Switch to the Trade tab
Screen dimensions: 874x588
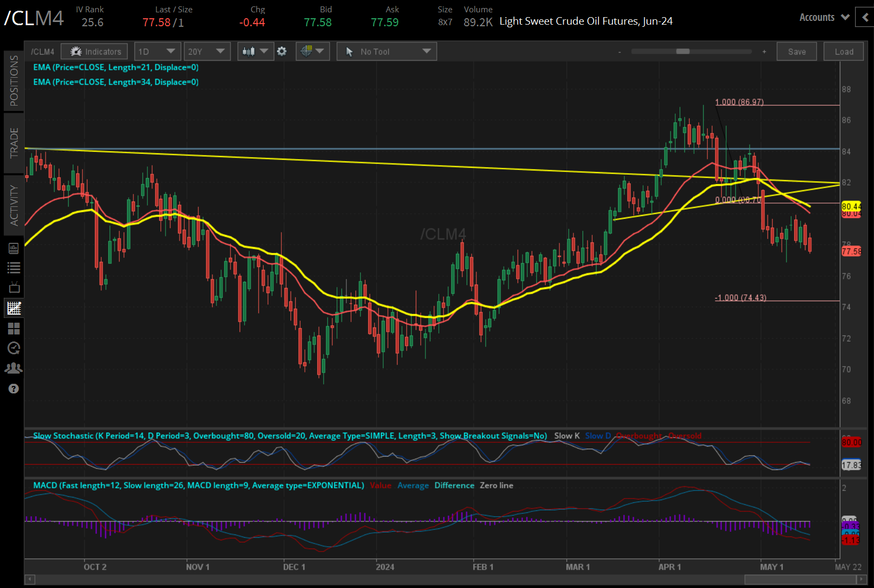click(x=14, y=143)
